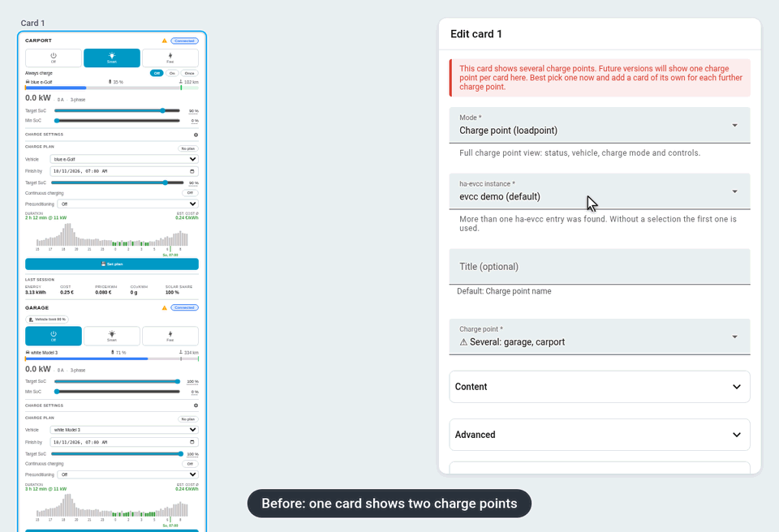The image size is (779, 532).
Task: Select Carport Fast lightning mode
Action: pyautogui.click(x=170, y=58)
